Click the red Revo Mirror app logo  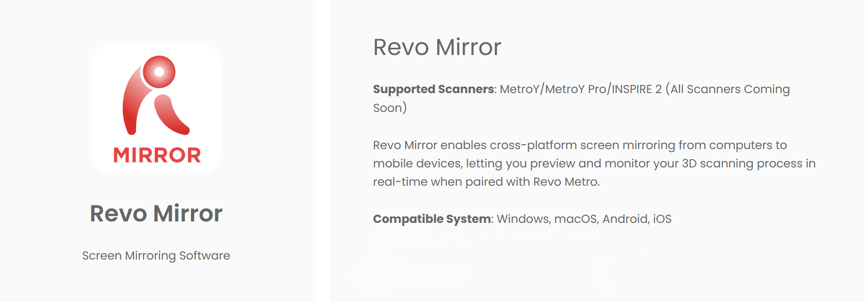click(156, 108)
